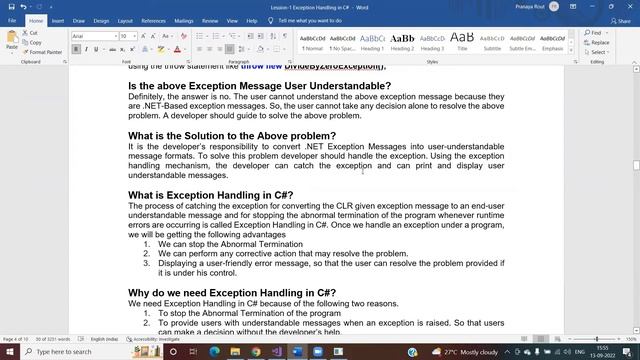The image size is (640, 360).
Task: Switch to Print Layout view
Action: coord(541,339)
